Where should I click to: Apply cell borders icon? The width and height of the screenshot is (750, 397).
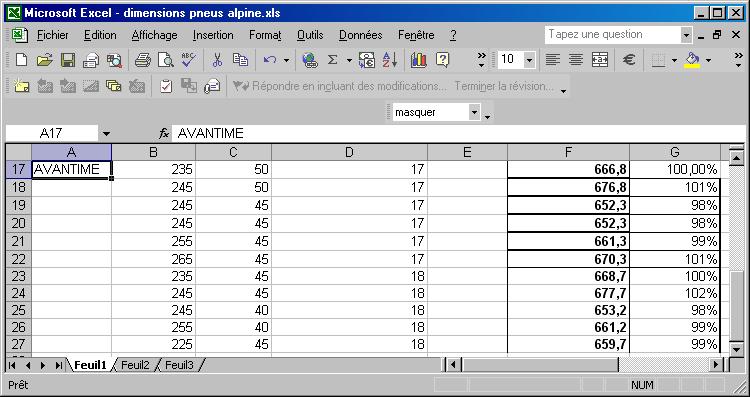click(659, 60)
